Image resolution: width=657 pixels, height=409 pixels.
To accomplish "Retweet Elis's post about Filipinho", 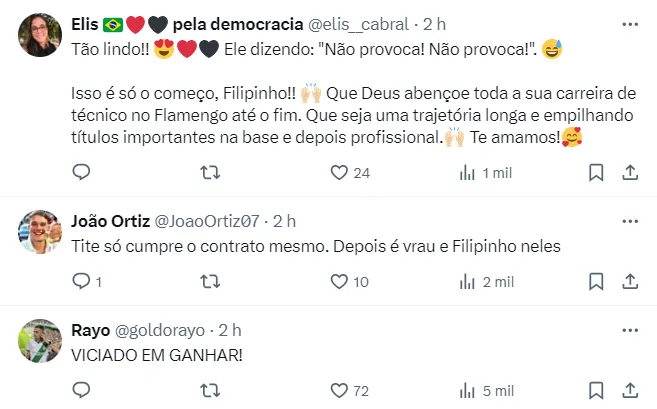I will tap(211, 173).
